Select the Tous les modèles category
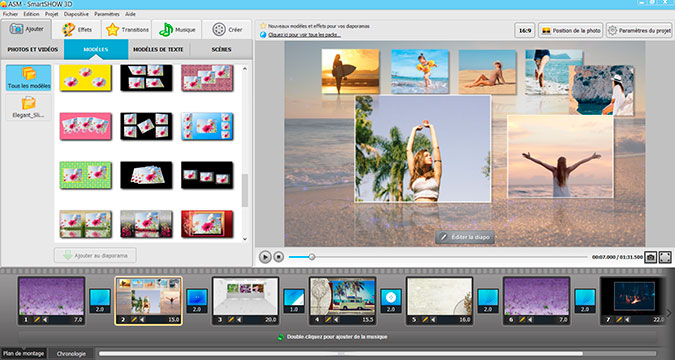This screenshot has height=360, width=675. tap(29, 78)
